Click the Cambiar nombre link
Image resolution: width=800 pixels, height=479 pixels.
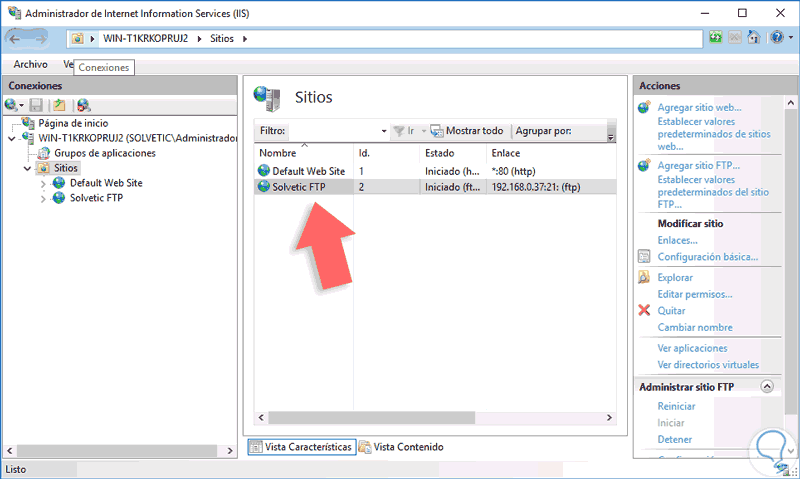695,327
